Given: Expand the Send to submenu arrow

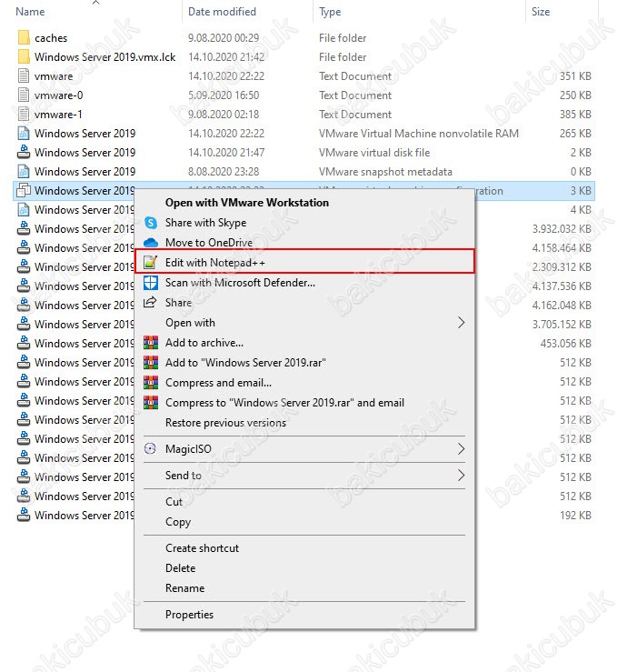Looking at the screenshot, I should tap(461, 476).
